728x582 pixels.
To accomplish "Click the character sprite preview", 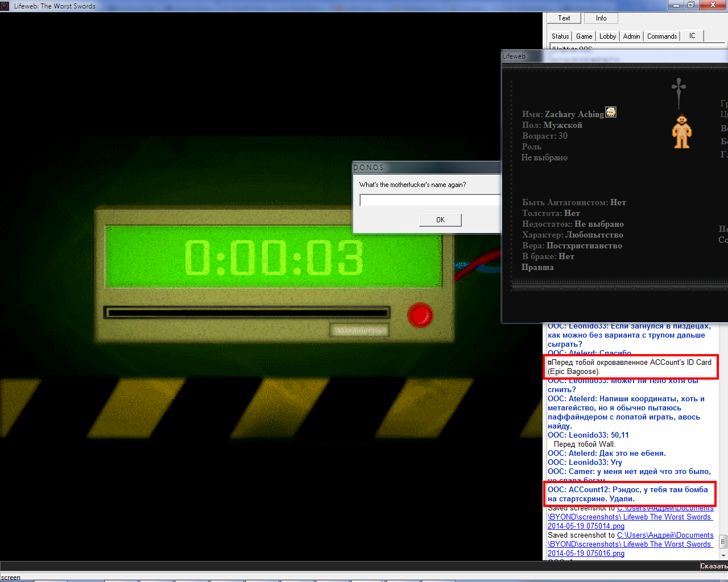I will point(681,131).
